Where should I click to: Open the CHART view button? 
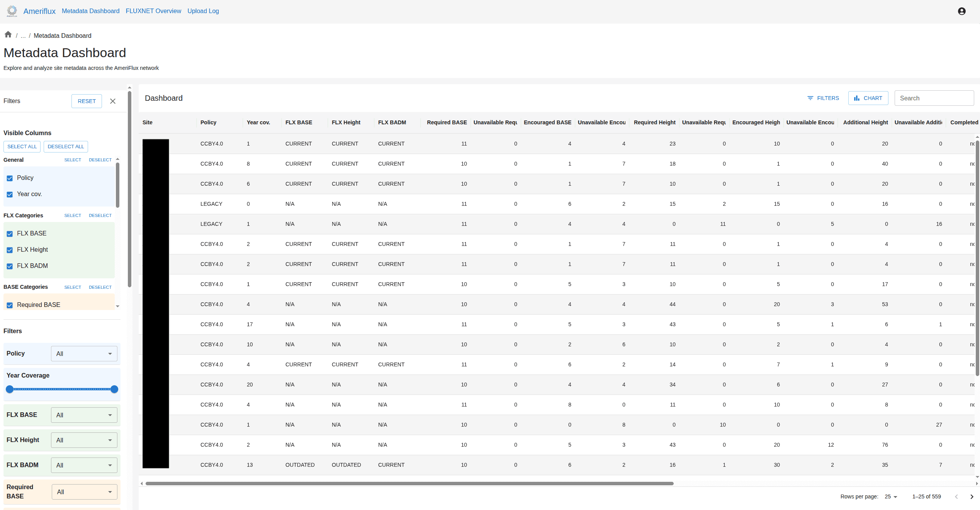(x=868, y=98)
